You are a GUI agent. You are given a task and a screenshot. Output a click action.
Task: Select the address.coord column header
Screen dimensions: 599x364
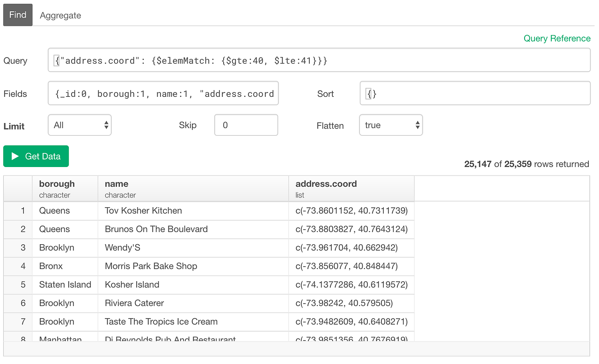326,184
